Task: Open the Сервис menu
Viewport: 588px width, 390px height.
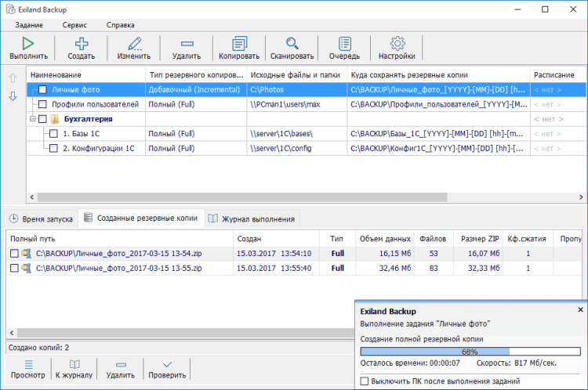Action: [x=74, y=25]
